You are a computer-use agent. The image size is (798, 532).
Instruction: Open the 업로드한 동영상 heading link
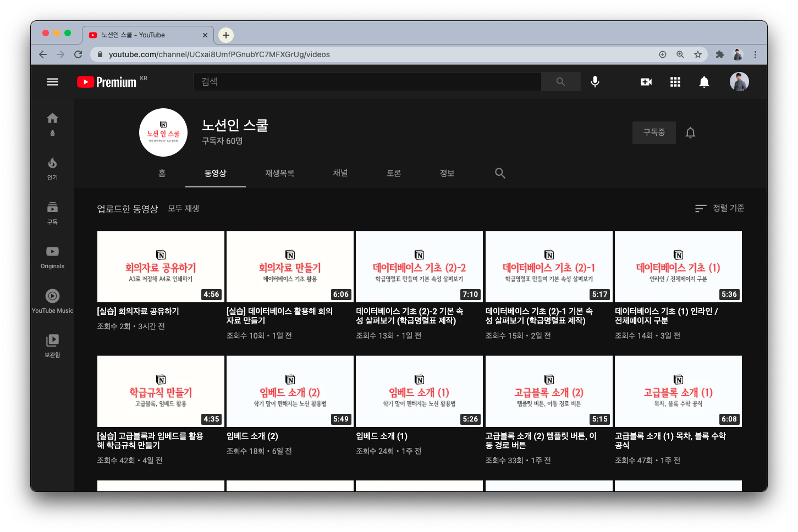pos(128,209)
